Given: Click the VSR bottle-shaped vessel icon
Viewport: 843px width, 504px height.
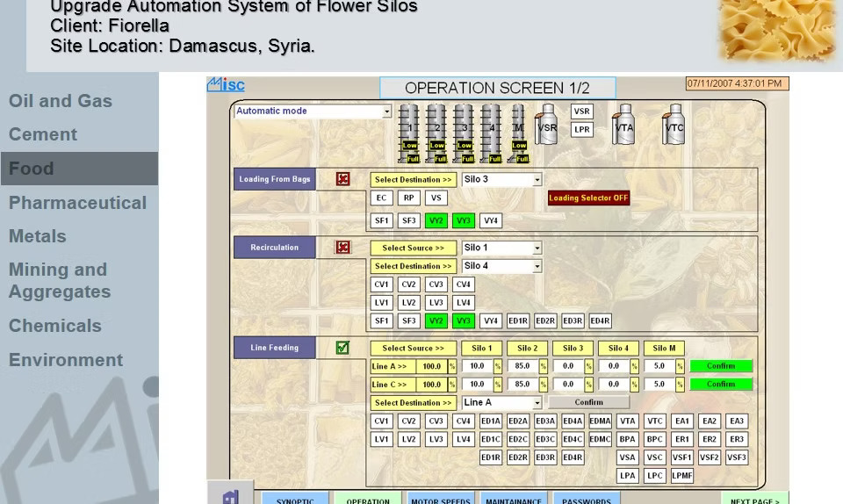Looking at the screenshot, I should 547,126.
